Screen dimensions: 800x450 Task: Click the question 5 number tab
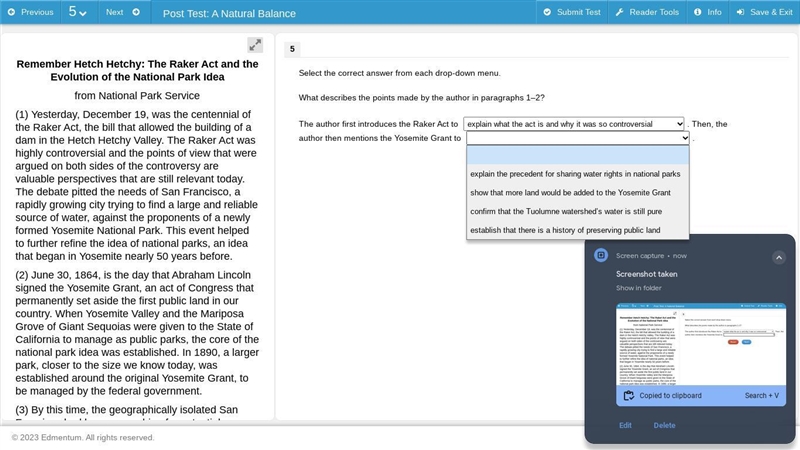click(x=292, y=49)
